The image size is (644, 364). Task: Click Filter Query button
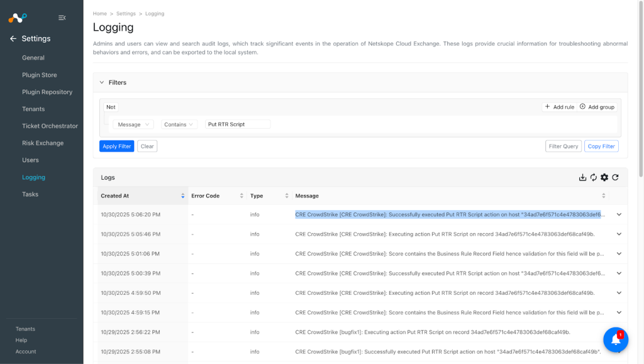click(563, 146)
